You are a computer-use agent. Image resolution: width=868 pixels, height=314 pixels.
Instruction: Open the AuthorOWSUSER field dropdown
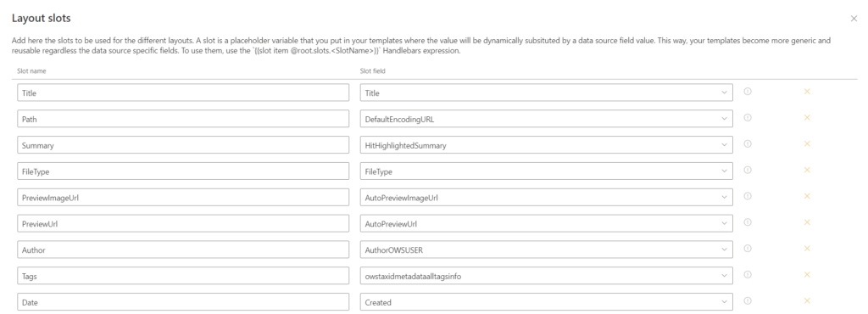[x=547, y=250]
